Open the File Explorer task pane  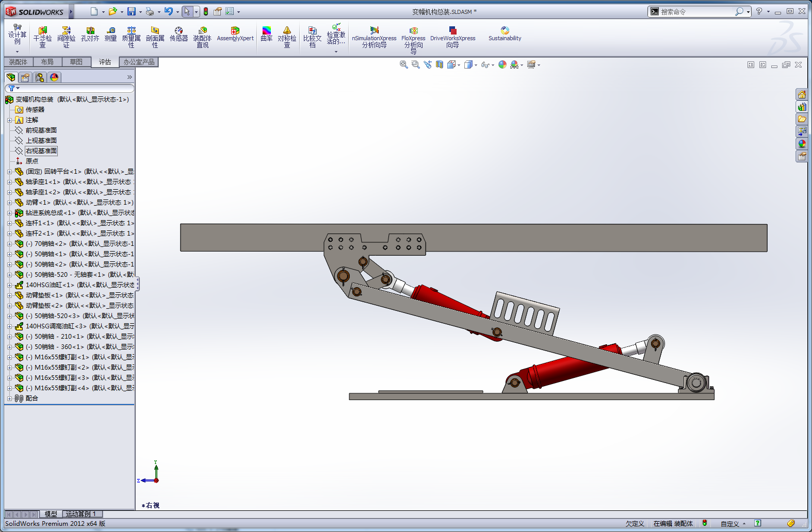tap(802, 120)
